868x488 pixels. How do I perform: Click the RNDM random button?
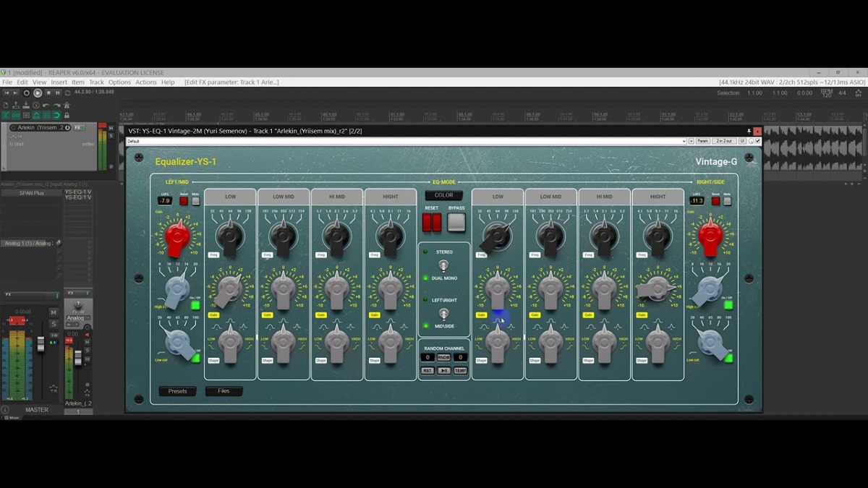(443, 357)
